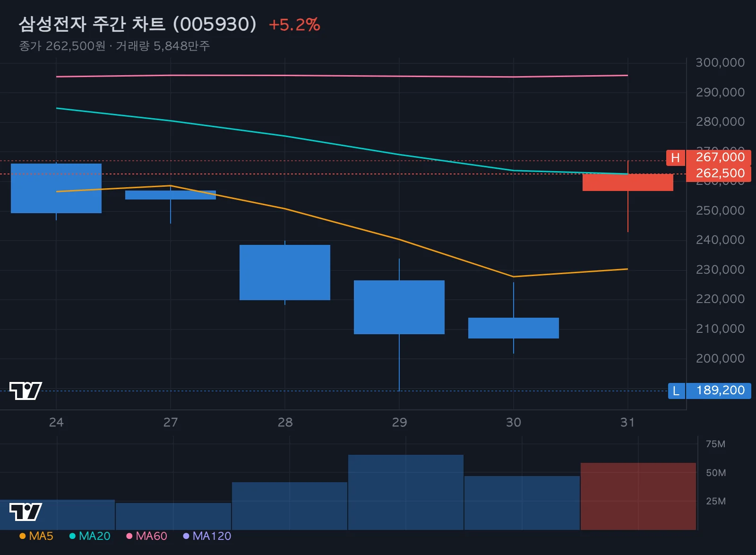Screen dimensions: 756x555
Task: Click the 210,000 price axis label
Action: coord(720,329)
